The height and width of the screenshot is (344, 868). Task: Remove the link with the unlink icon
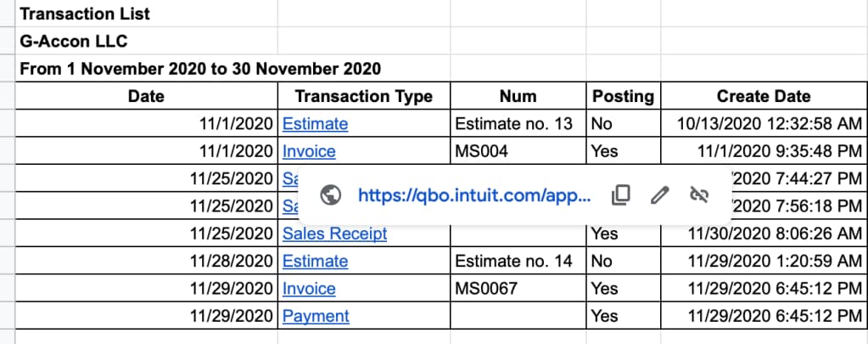(699, 195)
